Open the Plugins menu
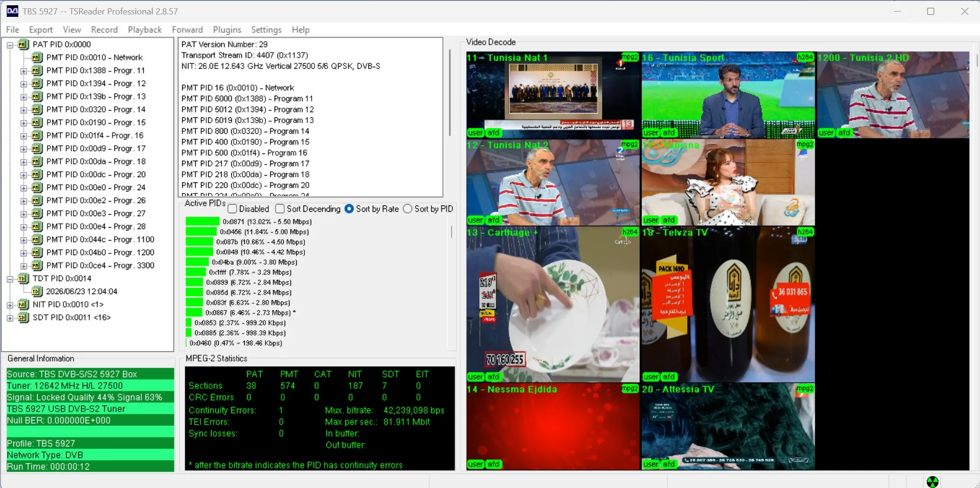This screenshot has height=488, width=980. tap(227, 30)
